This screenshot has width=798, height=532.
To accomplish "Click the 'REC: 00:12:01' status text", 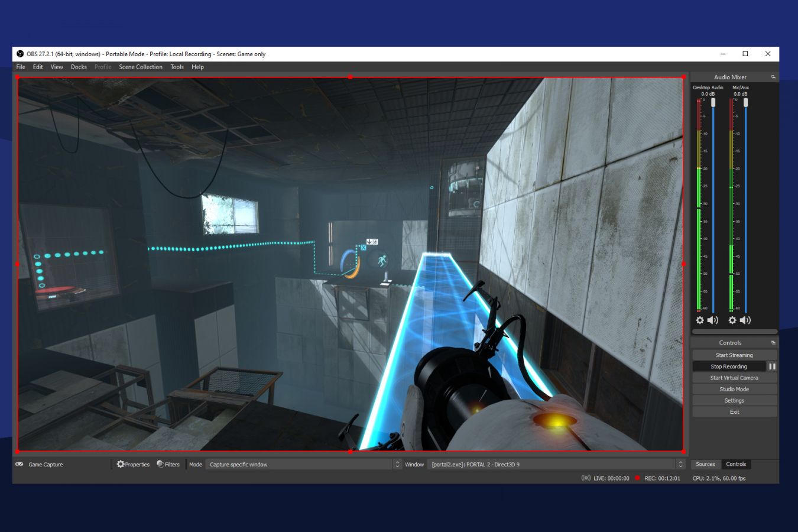I will pos(662,478).
